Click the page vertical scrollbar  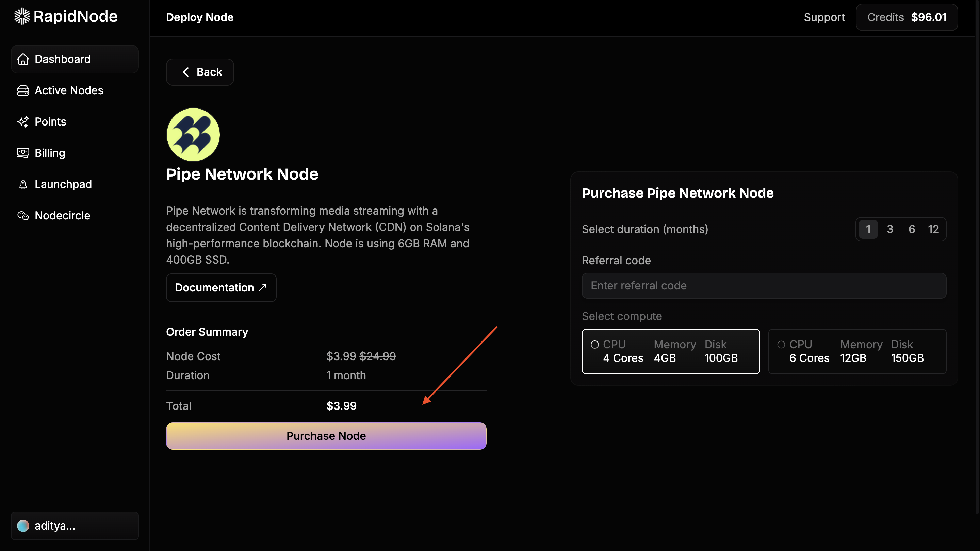977,257
